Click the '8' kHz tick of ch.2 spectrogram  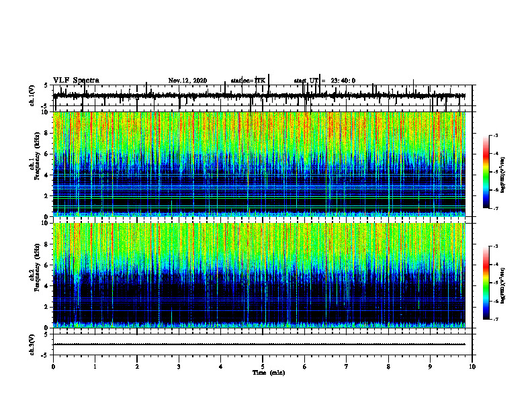48,244
